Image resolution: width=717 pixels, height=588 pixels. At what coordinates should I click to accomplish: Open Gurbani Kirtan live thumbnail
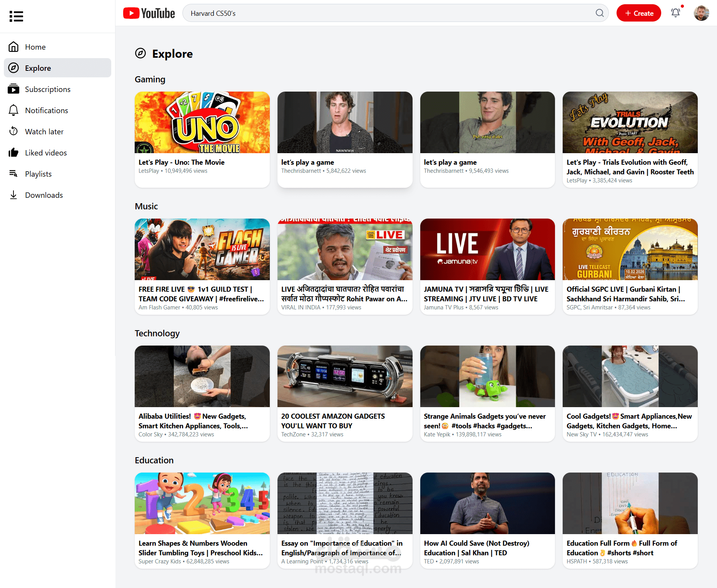(630, 249)
